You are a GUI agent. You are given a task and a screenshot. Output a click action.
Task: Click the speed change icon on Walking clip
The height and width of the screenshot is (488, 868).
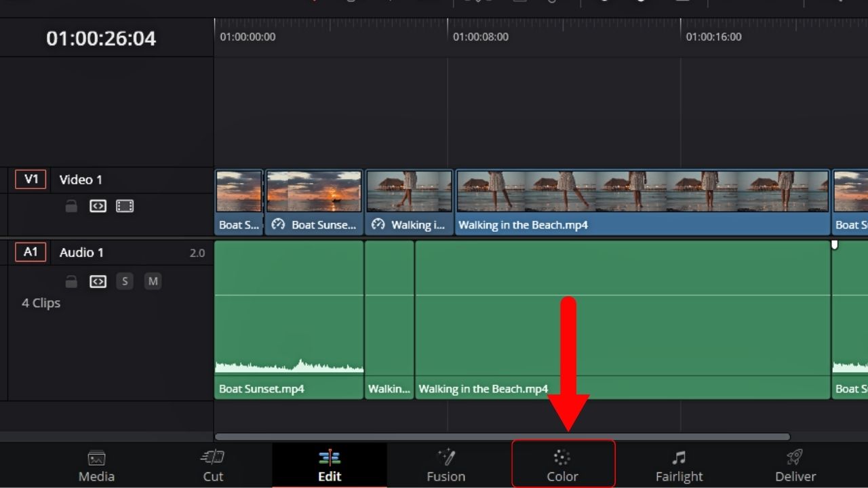pos(377,224)
